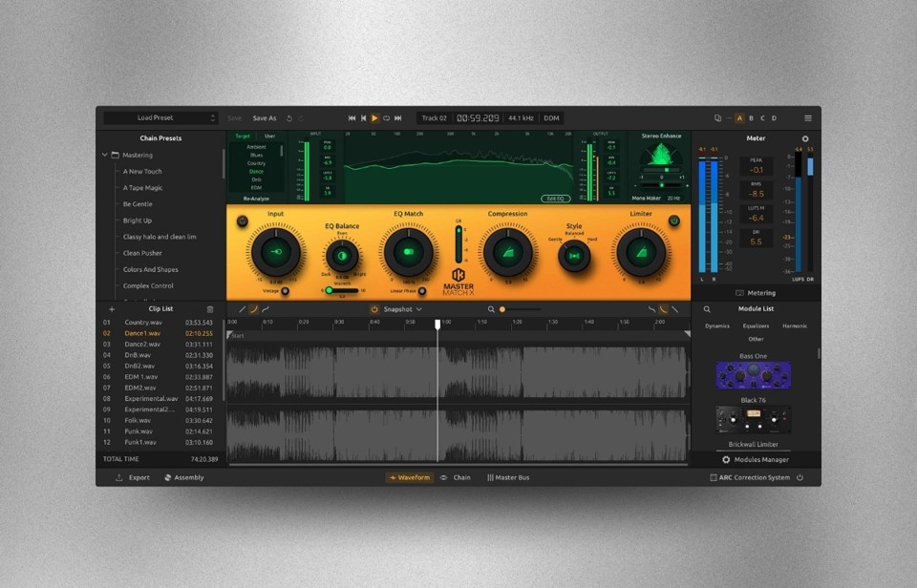The image size is (917, 588).
Task: Select comparison slot C
Action: click(x=762, y=118)
